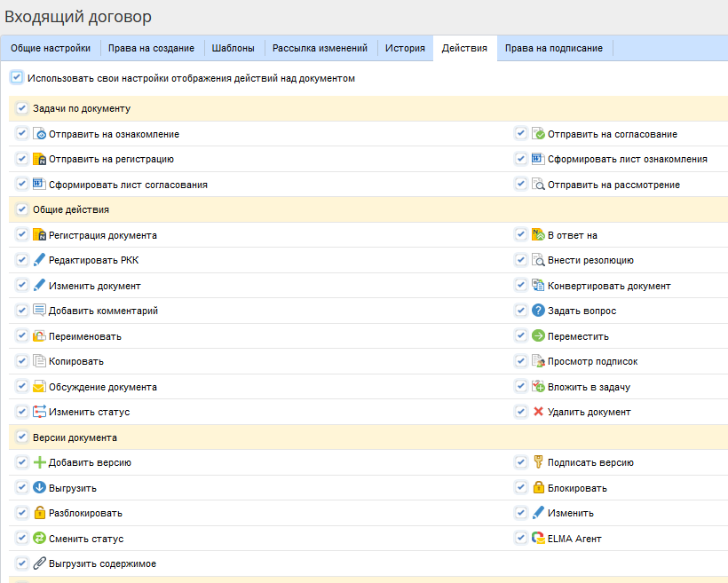728x583 pixels.
Task: Click the red X Delete document icon
Action: (538, 412)
